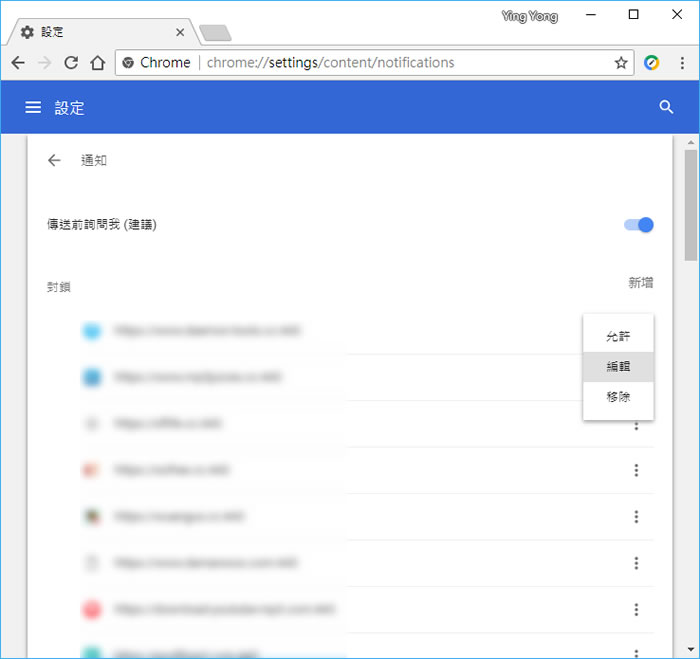700x659 pixels.
Task: Select 允許 from the context menu
Action: pos(618,337)
